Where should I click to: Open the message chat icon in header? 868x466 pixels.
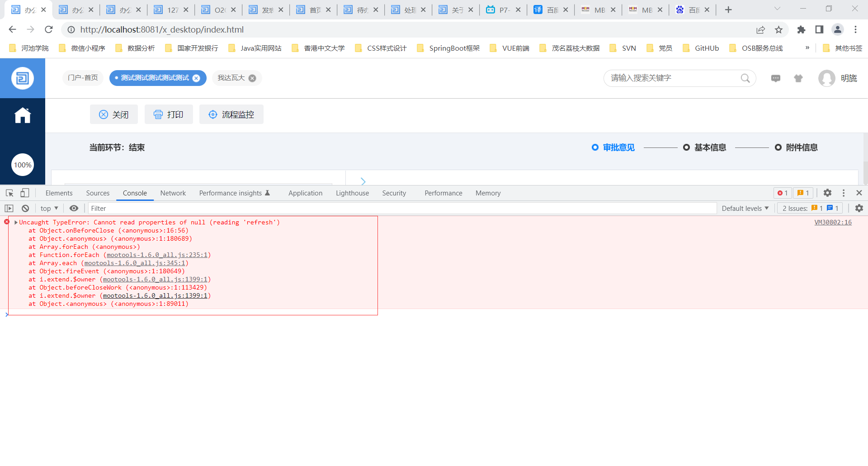(x=776, y=78)
